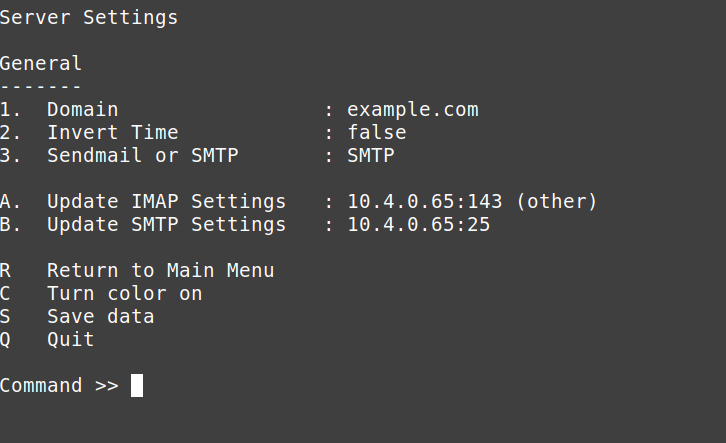Viewport: 726px width, 443px height.
Task: Select Update IMAP Settings entry
Action: coord(166,202)
